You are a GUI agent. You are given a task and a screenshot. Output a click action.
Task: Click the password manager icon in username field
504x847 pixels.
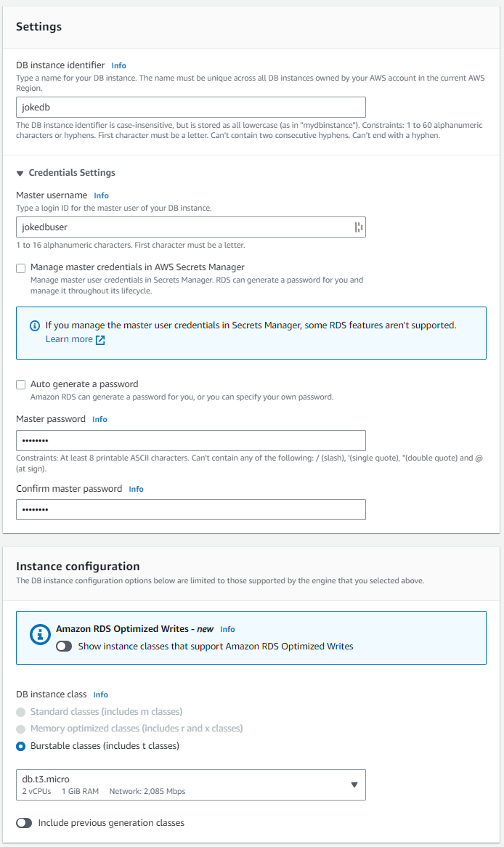point(358,227)
